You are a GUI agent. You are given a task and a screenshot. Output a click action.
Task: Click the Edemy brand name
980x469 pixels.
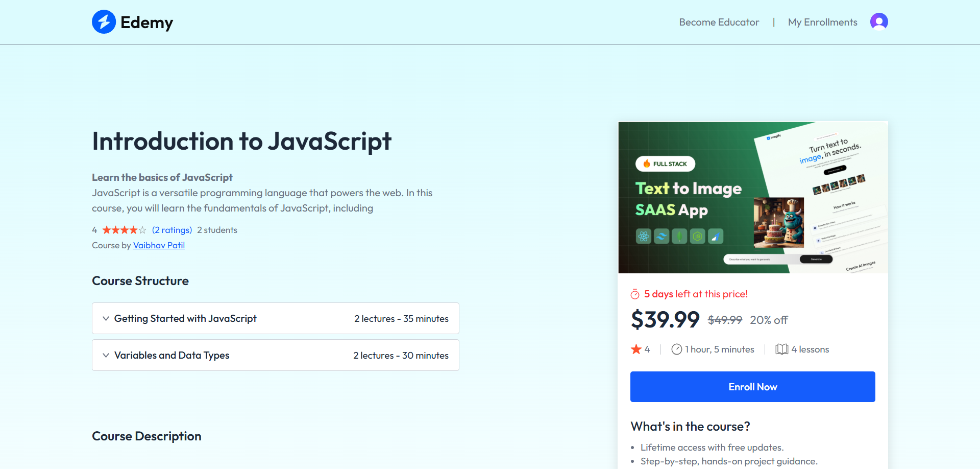point(147,22)
